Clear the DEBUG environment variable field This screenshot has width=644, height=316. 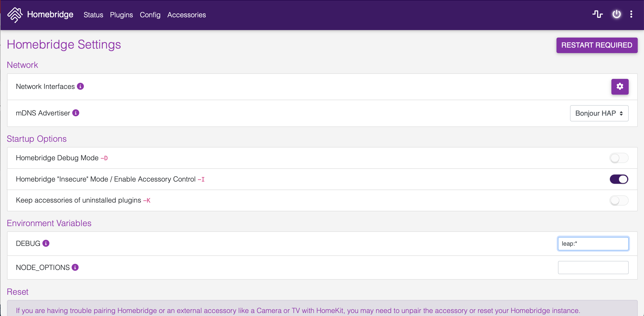(593, 243)
